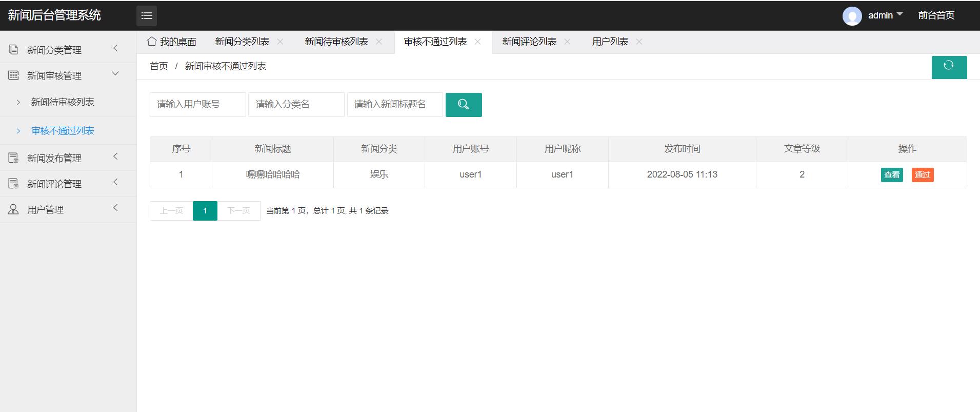
Task: Click the 2022-08-05 11:13 publish time
Action: point(682,174)
